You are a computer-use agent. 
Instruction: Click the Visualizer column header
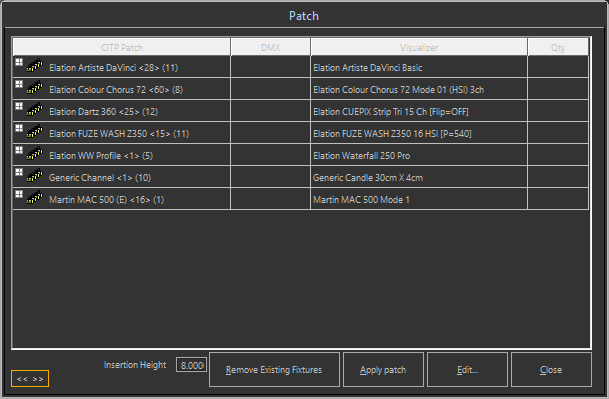419,47
